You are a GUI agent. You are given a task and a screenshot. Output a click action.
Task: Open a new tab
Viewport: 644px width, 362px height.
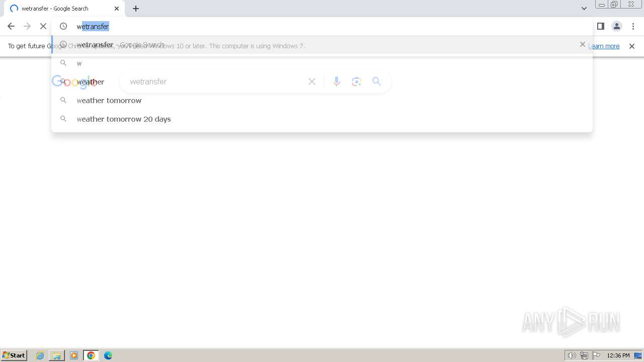[136, 9]
